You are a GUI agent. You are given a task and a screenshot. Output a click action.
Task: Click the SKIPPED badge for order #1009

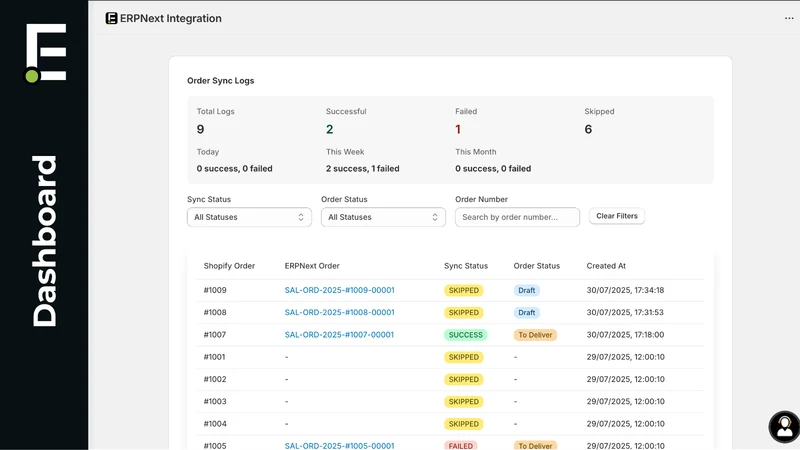463,290
